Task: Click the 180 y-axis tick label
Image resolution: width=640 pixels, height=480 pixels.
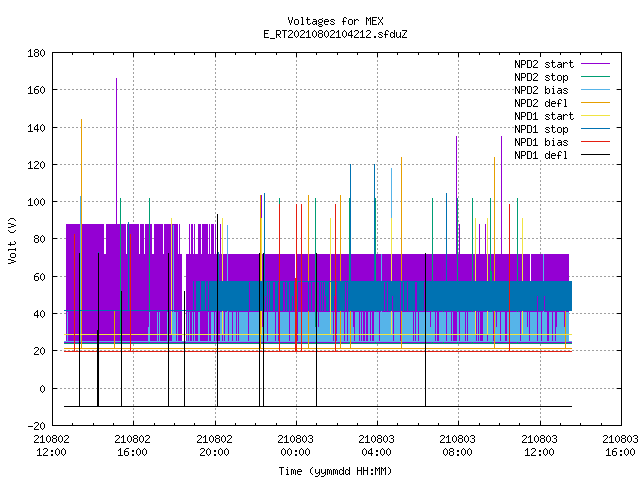Action: tap(36, 53)
